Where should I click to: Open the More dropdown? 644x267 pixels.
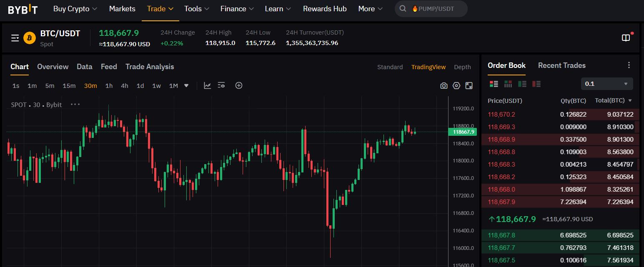pyautogui.click(x=371, y=9)
